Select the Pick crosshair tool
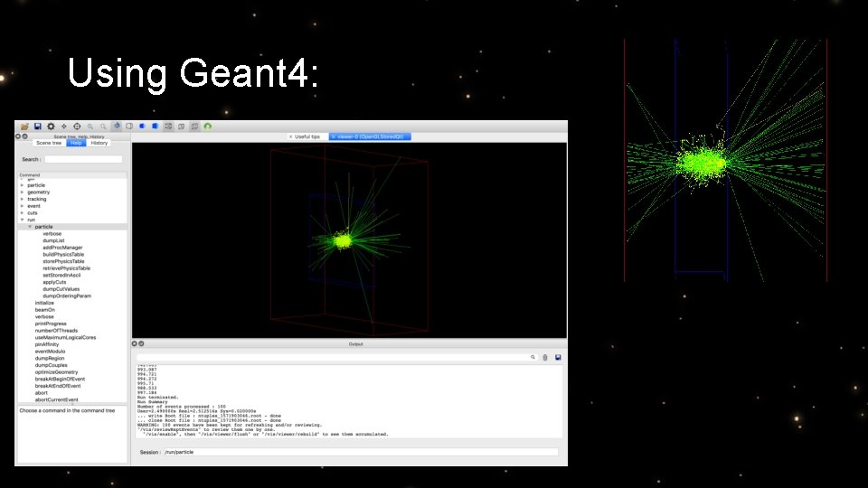This screenshot has height=488, width=868. point(77,127)
